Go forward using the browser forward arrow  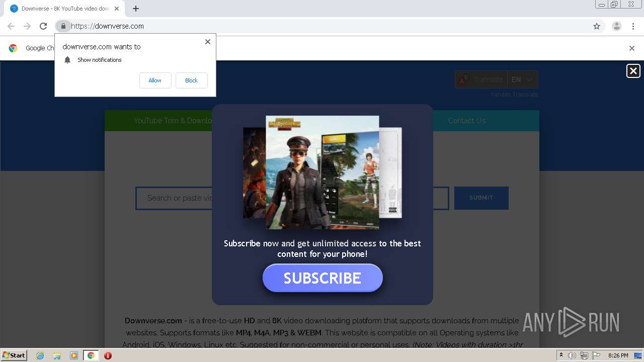coord(27,26)
